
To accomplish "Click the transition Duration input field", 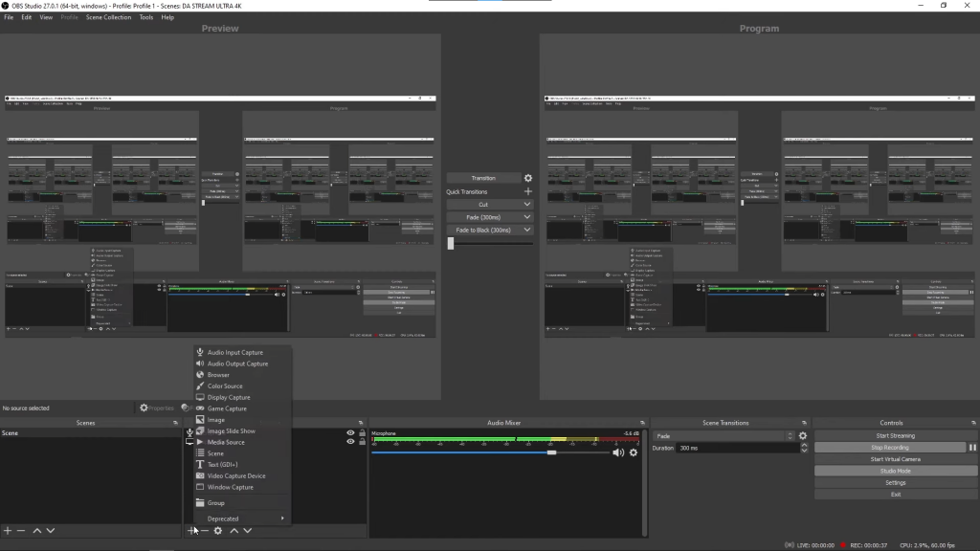I will (x=732, y=448).
